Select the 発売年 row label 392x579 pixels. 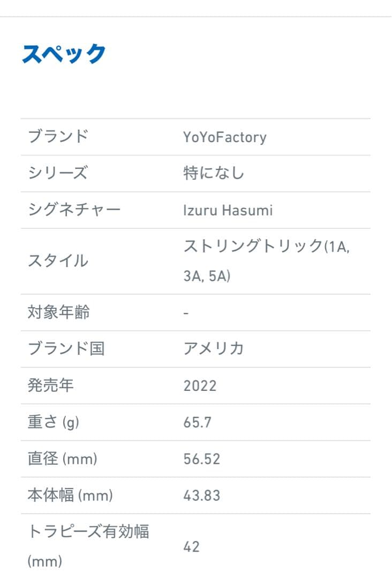pos(50,385)
